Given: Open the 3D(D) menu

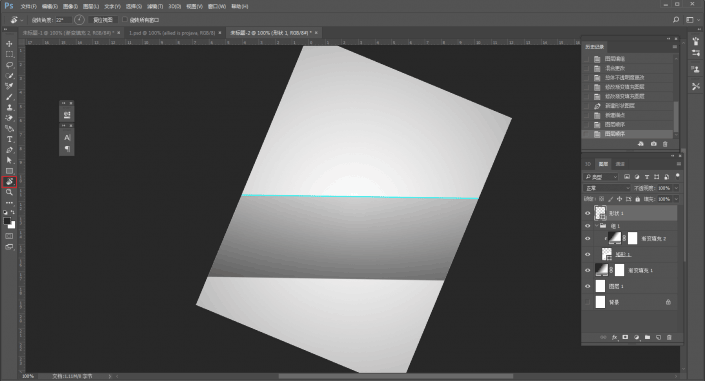Looking at the screenshot, I should [x=174, y=6].
